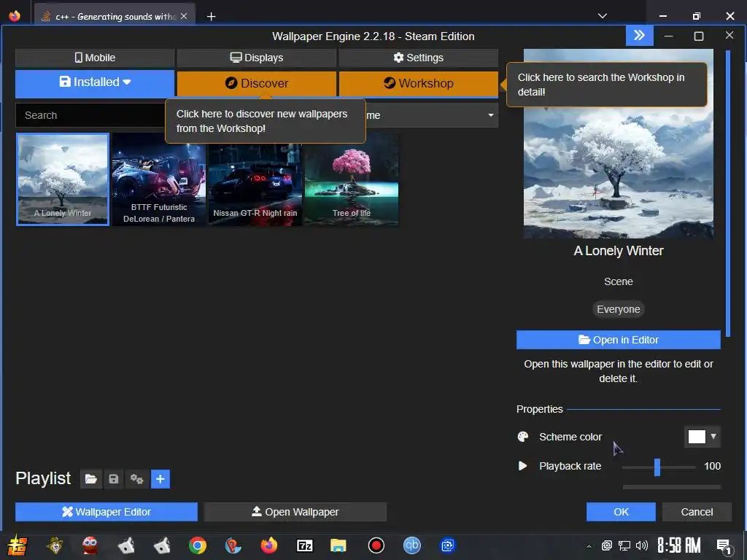Click the wallpaper Search field
The image size is (747, 560).
[90, 115]
